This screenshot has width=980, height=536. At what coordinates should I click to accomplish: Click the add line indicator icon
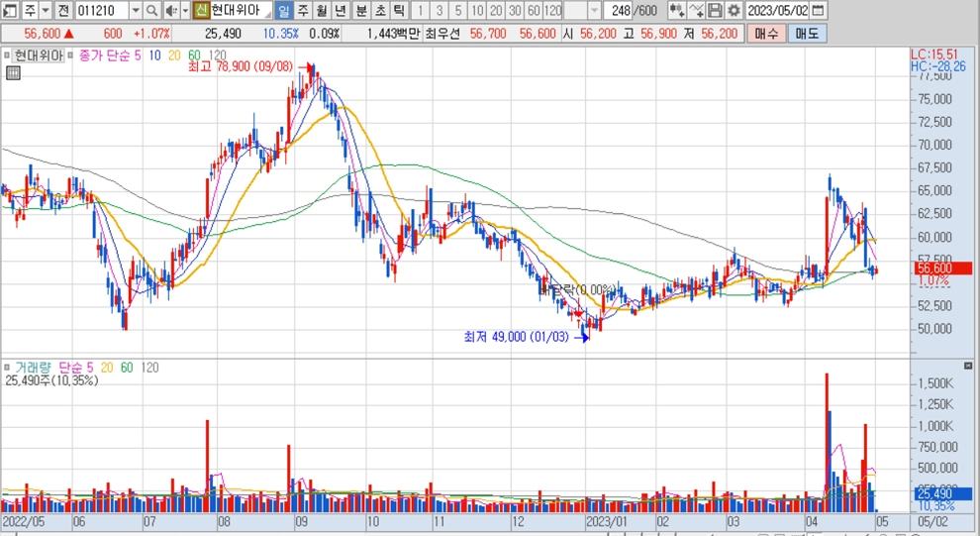tap(697, 11)
